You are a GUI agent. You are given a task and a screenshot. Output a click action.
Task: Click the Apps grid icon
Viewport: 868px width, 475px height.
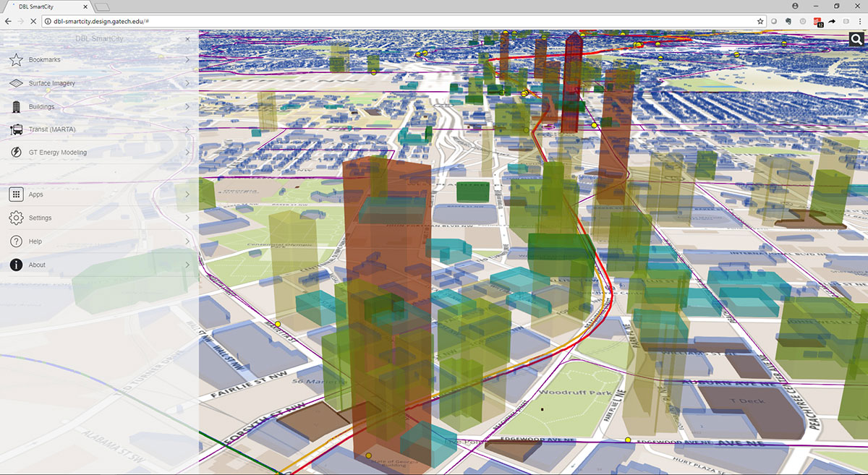[16, 194]
